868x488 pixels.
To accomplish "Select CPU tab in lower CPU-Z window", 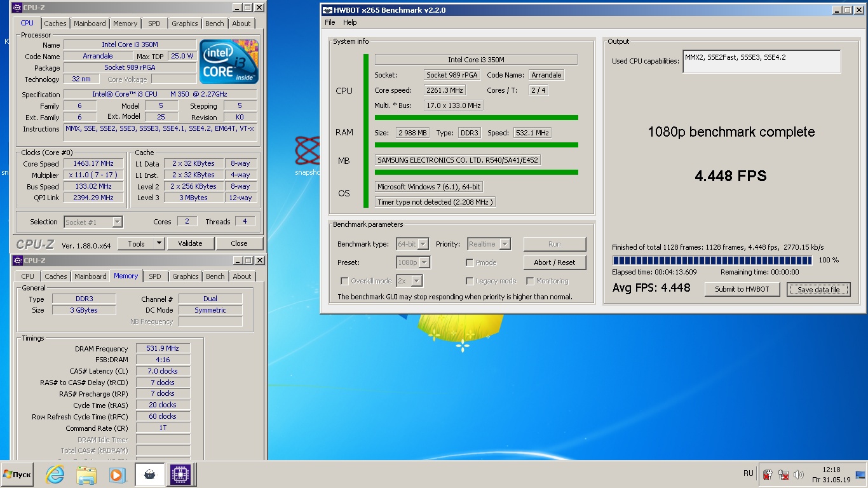I will click(x=28, y=276).
